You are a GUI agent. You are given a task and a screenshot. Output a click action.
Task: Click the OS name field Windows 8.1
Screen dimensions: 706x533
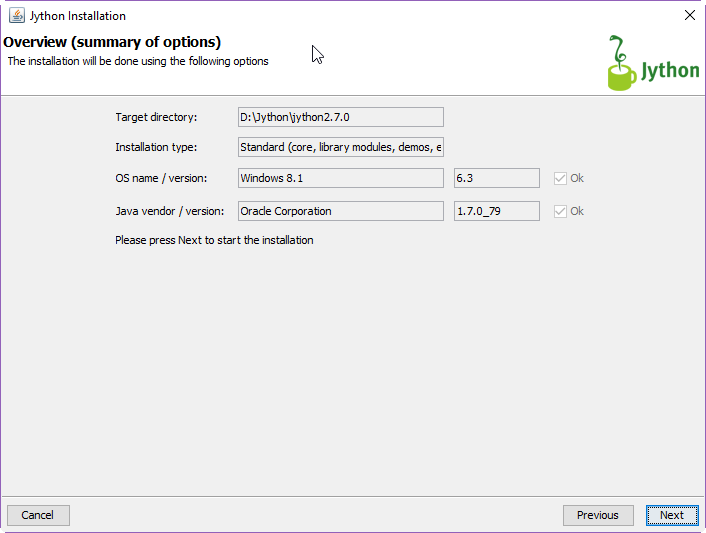(x=341, y=178)
